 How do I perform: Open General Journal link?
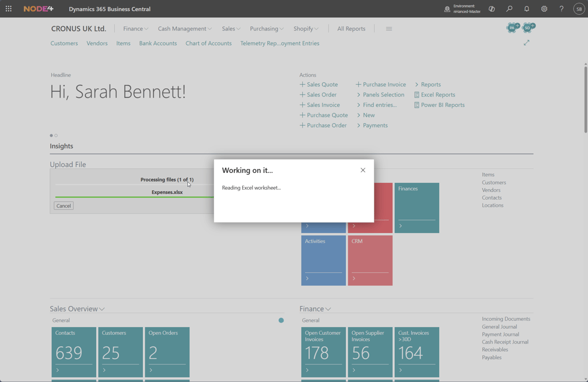pyautogui.click(x=499, y=327)
